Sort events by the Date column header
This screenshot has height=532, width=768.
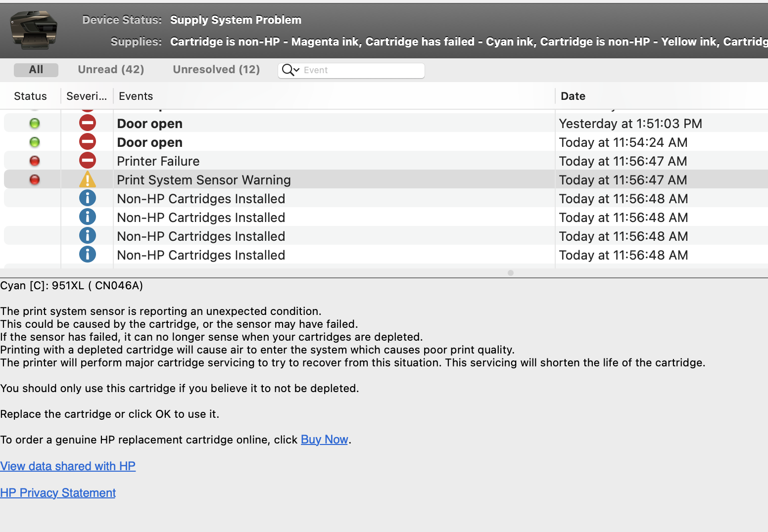[x=573, y=95]
